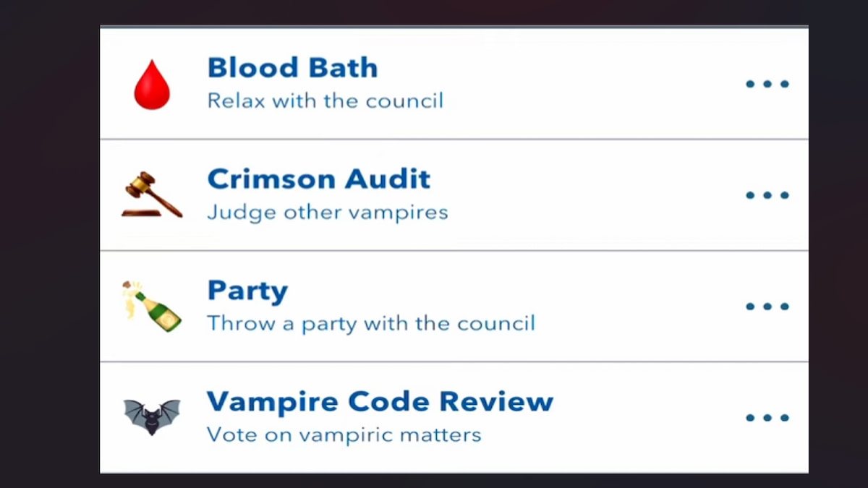
Task: Select the blood drop icon
Action: point(152,83)
